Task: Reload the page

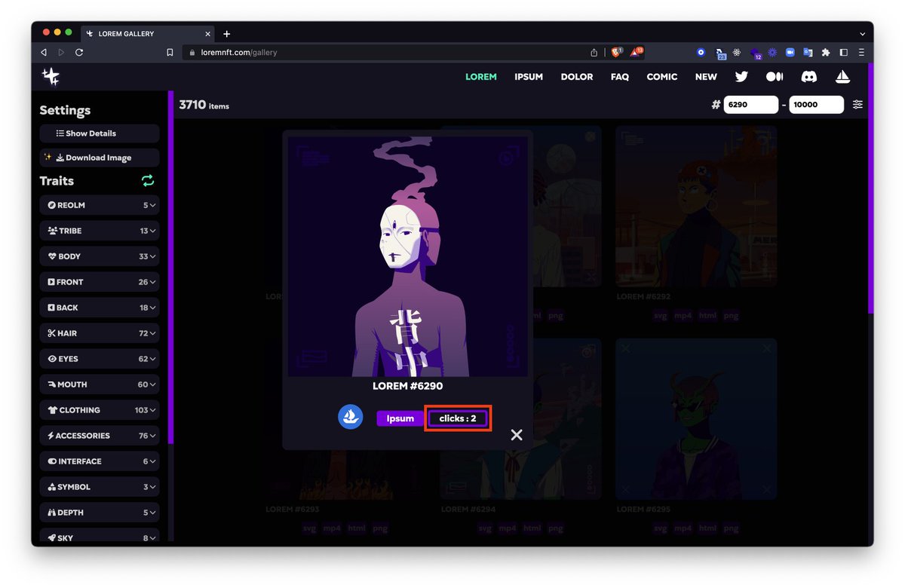Action: pos(79,53)
